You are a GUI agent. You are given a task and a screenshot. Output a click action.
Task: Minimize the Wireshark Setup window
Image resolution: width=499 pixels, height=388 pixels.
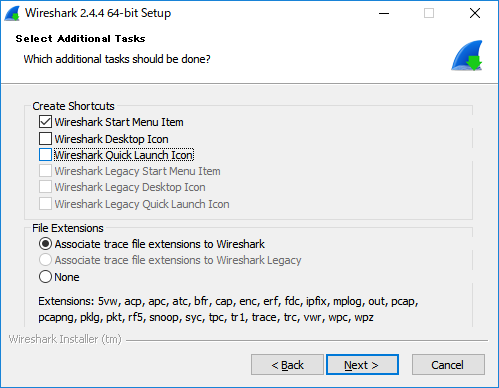(x=384, y=13)
